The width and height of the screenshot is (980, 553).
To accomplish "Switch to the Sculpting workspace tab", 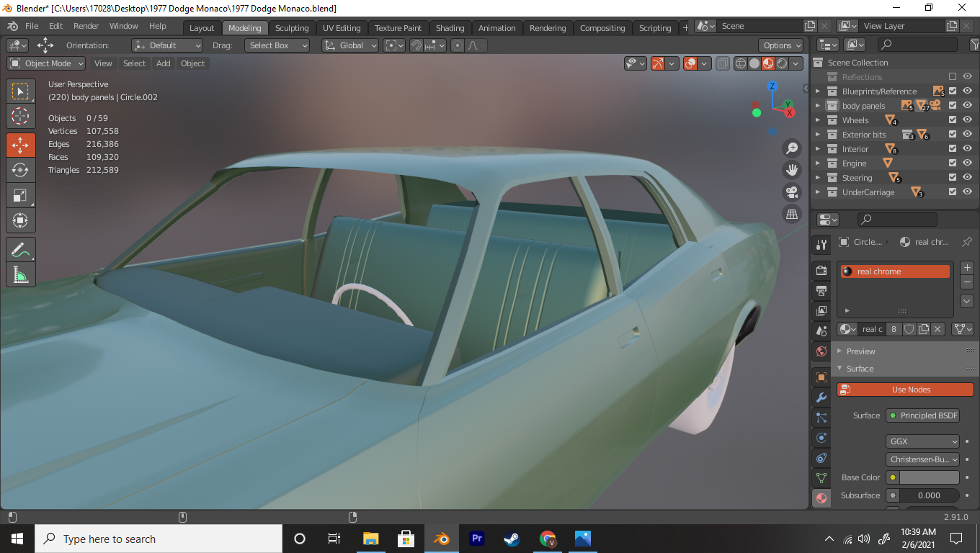I will click(292, 28).
